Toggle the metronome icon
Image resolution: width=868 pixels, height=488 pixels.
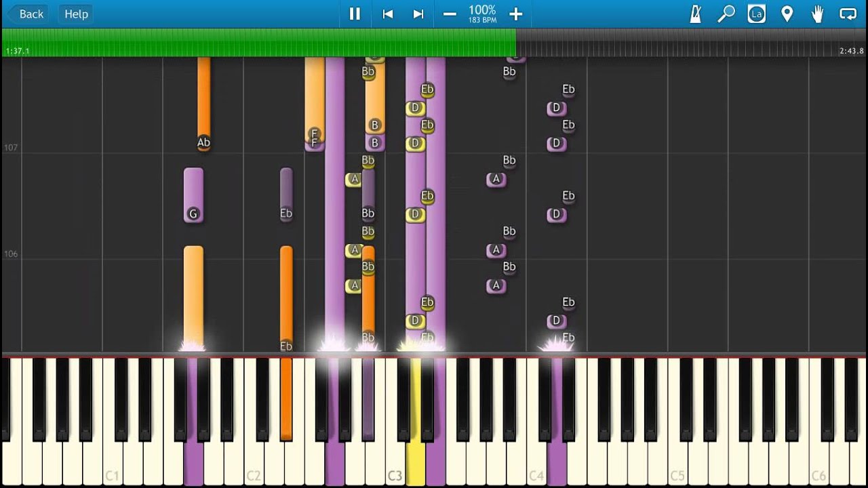point(695,14)
